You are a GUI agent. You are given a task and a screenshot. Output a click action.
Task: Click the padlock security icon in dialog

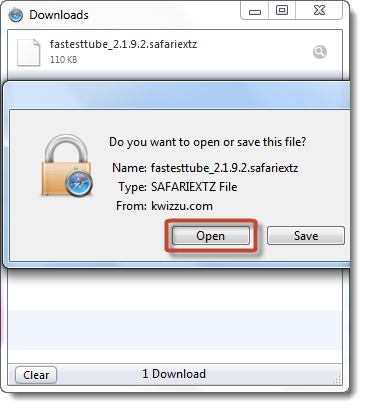pyautogui.click(x=67, y=165)
